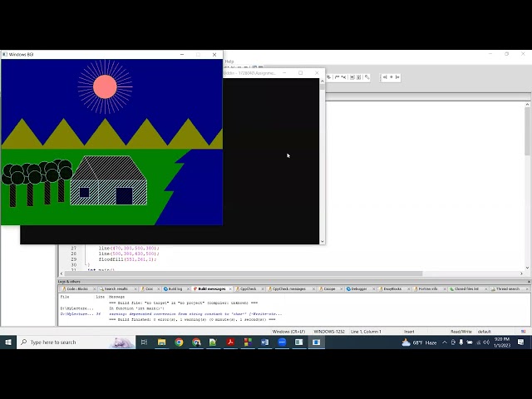Click the taskbar search box
Screen dimensions: 532x399
tap(76, 342)
